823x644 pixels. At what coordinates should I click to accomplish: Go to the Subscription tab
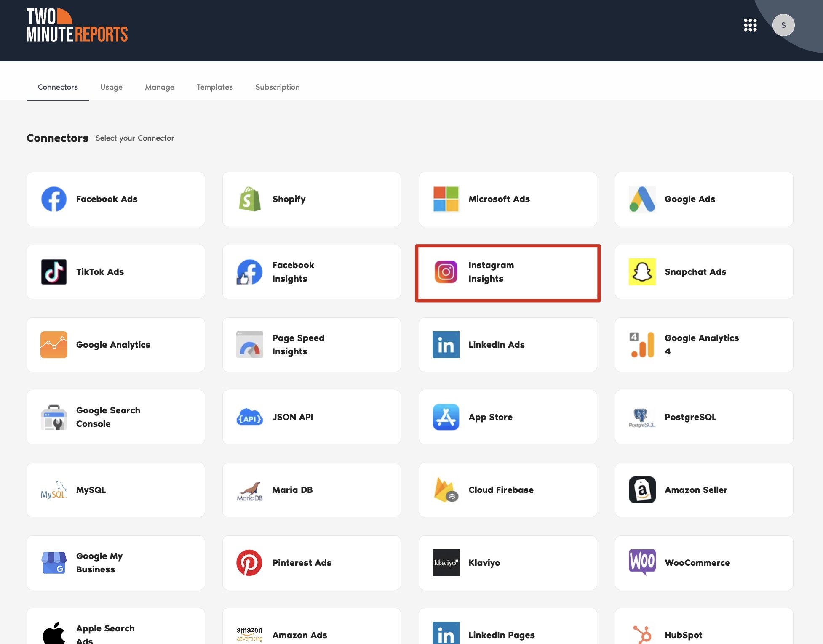click(278, 87)
